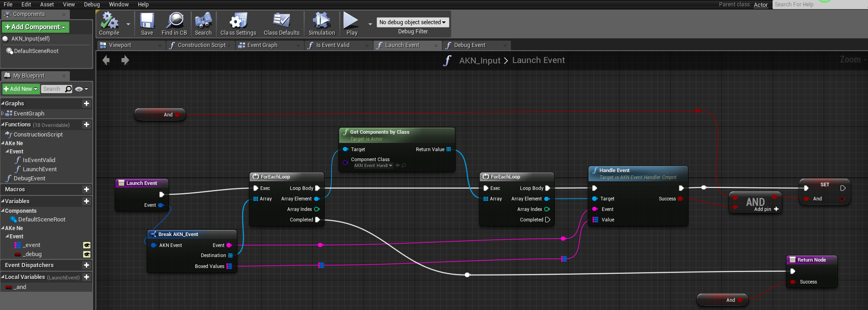Add a new graph with plus icon
Screen dimensions: 868x310
(x=86, y=104)
